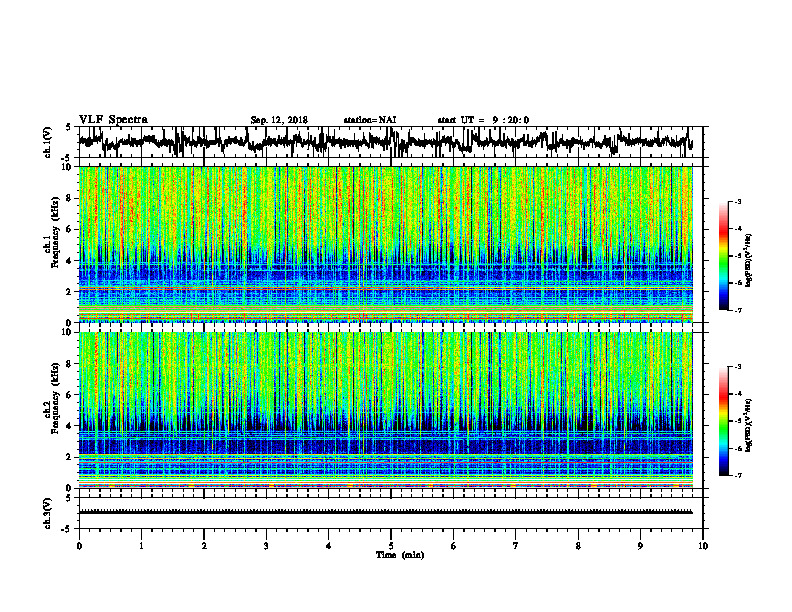Click the "4" tick on the time axis
Viewport: 792px width, 612px height.
(329, 546)
